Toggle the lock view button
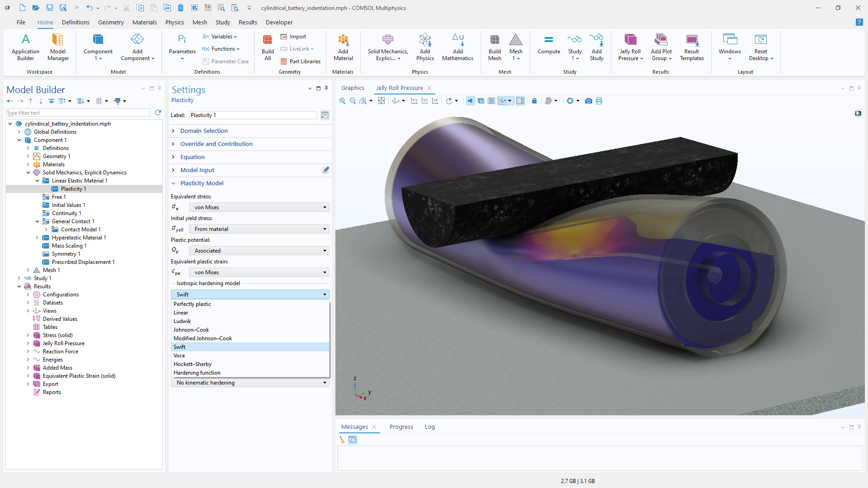Screen dimensions: 868x488 [534, 101]
